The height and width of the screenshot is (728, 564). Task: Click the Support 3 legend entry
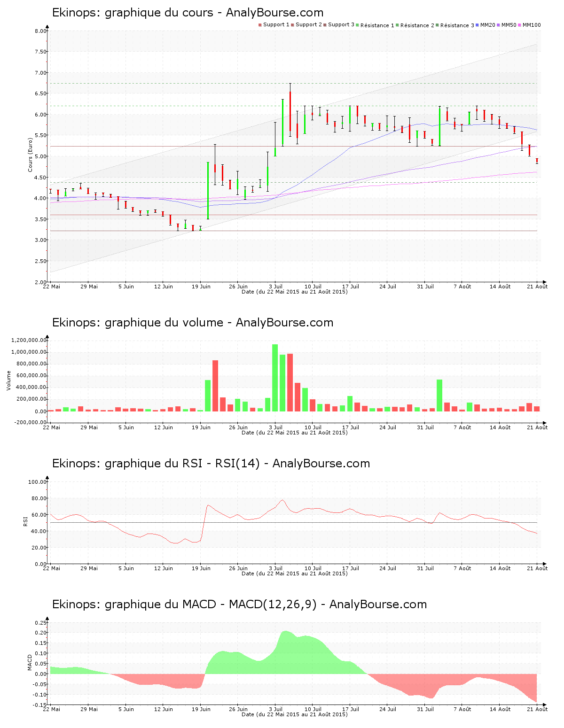coord(341,25)
